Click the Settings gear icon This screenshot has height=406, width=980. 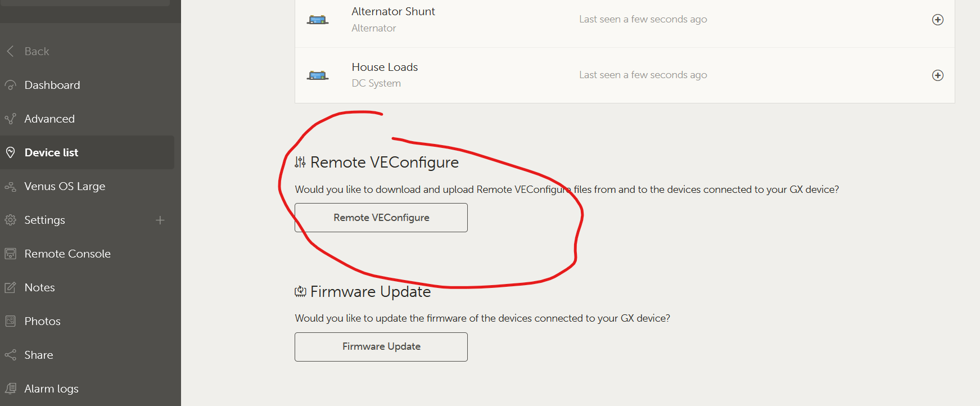(x=10, y=220)
